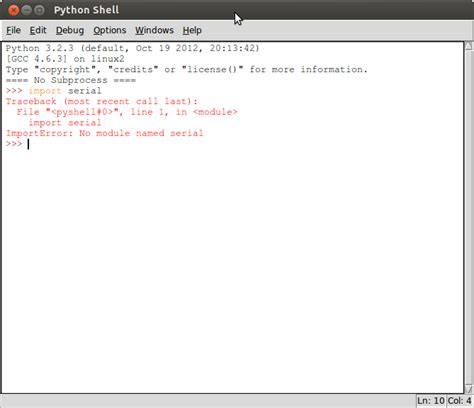Click the Col: 4 status indicator
The width and height of the screenshot is (474, 408).
click(459, 401)
